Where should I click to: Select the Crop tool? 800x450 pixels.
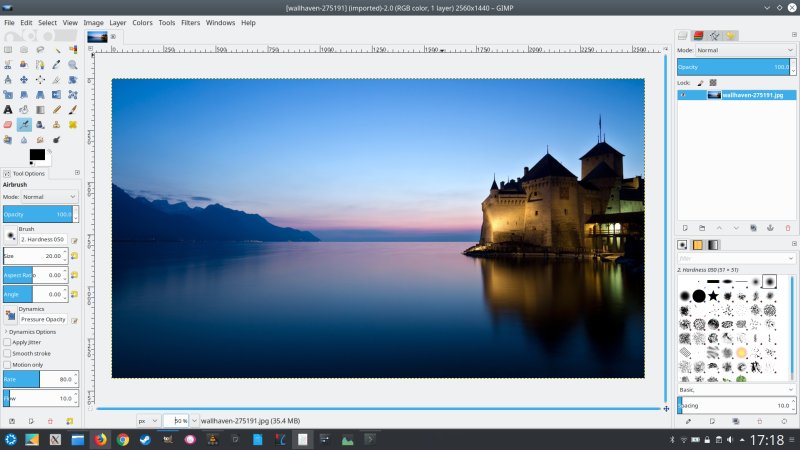pos(57,80)
